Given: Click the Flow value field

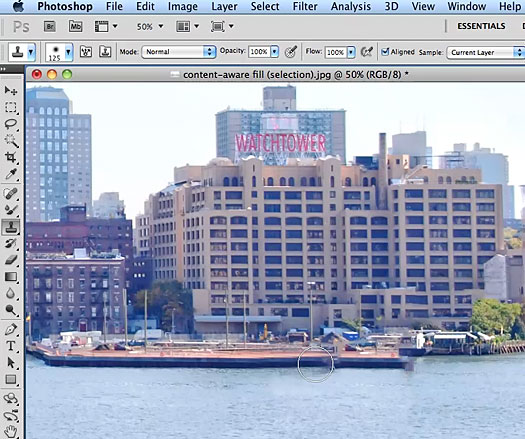Looking at the screenshot, I should click(x=335, y=52).
